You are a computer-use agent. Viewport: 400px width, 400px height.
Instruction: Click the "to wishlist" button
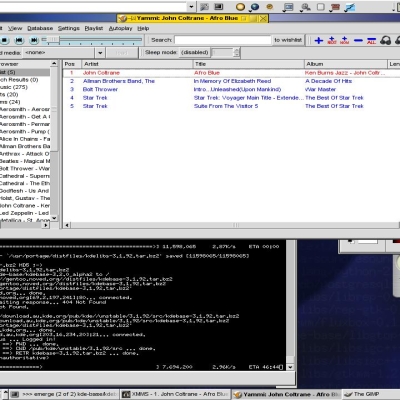point(288,40)
